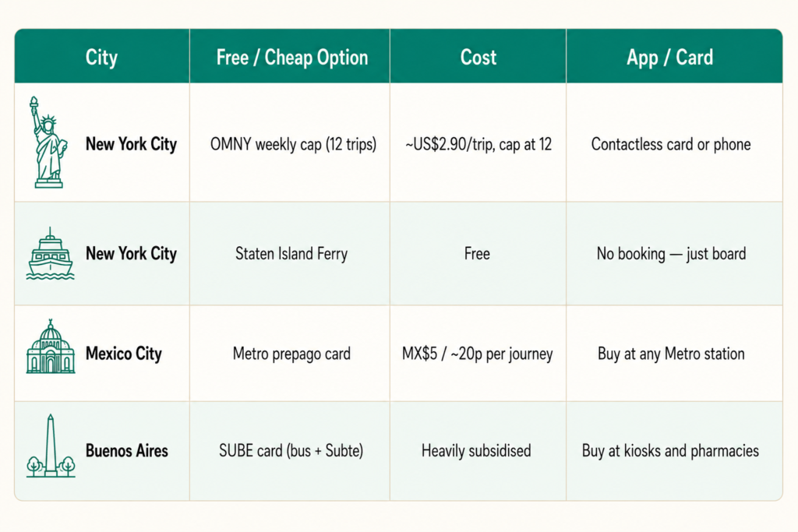Click the Staten Island Ferry cell
Screen dimensions: 798x532
click(291, 253)
